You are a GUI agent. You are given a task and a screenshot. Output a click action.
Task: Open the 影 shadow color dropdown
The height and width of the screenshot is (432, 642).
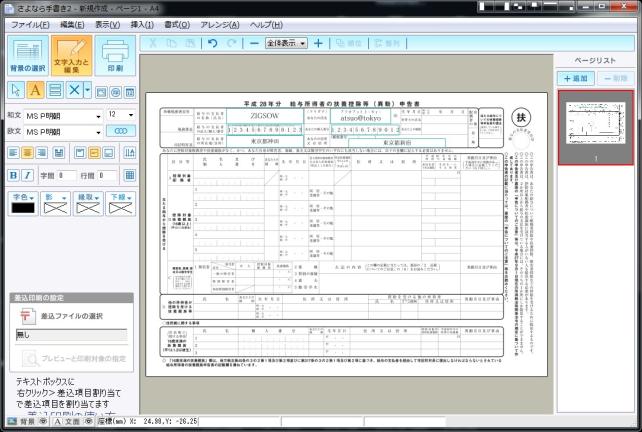[55, 197]
